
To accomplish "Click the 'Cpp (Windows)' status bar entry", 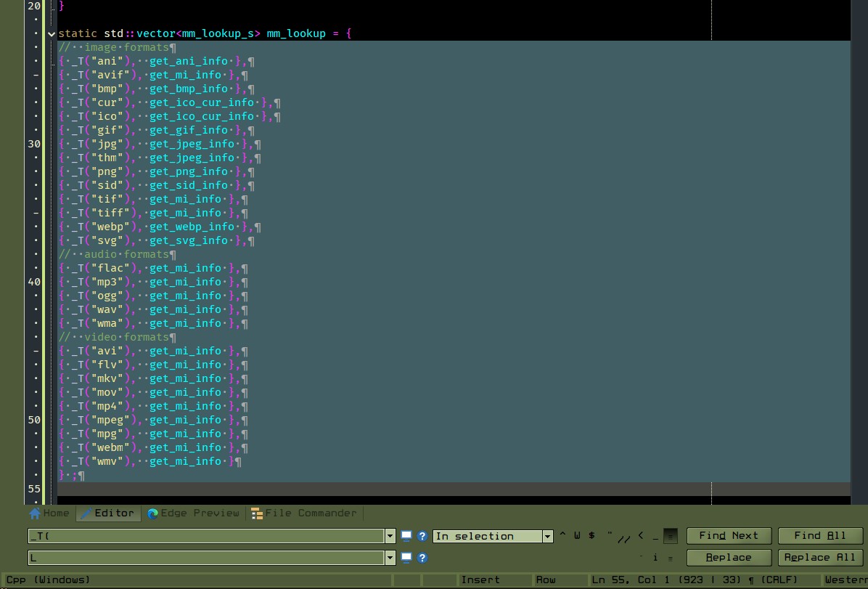I will pos(48,580).
